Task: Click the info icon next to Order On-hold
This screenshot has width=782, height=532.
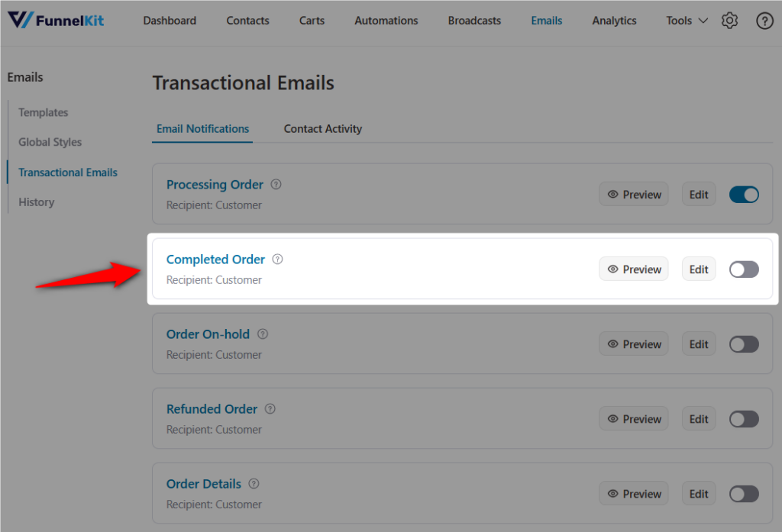Action: pyautogui.click(x=263, y=334)
